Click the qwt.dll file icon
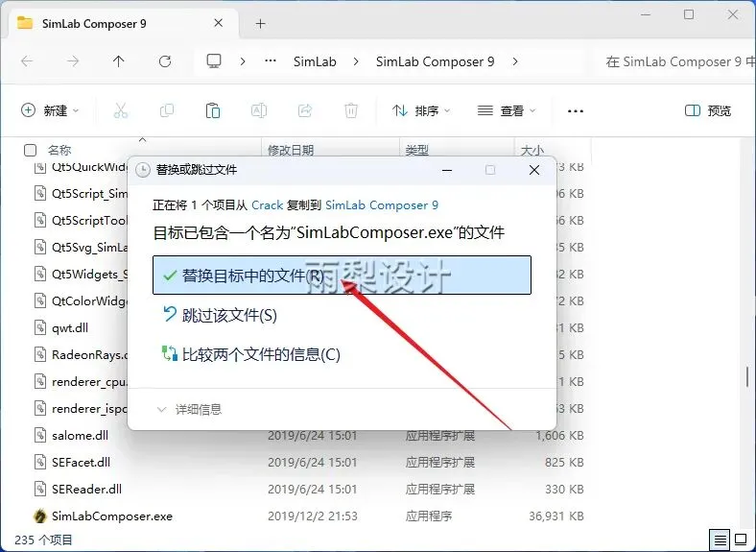Image resolution: width=756 pixels, height=552 pixels. coord(39,327)
